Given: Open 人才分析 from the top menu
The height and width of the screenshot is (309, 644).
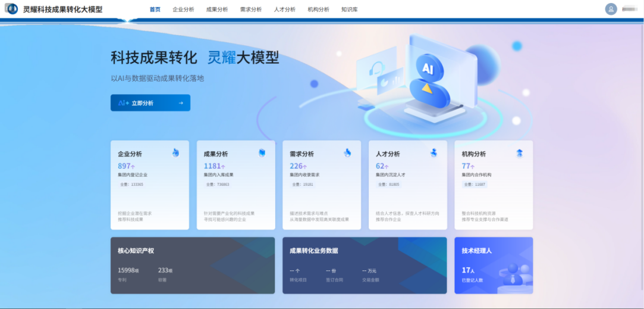Looking at the screenshot, I should coord(285,10).
